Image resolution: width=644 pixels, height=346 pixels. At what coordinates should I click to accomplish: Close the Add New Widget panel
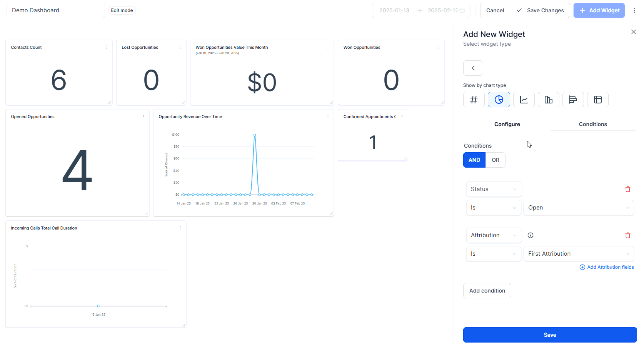634,32
